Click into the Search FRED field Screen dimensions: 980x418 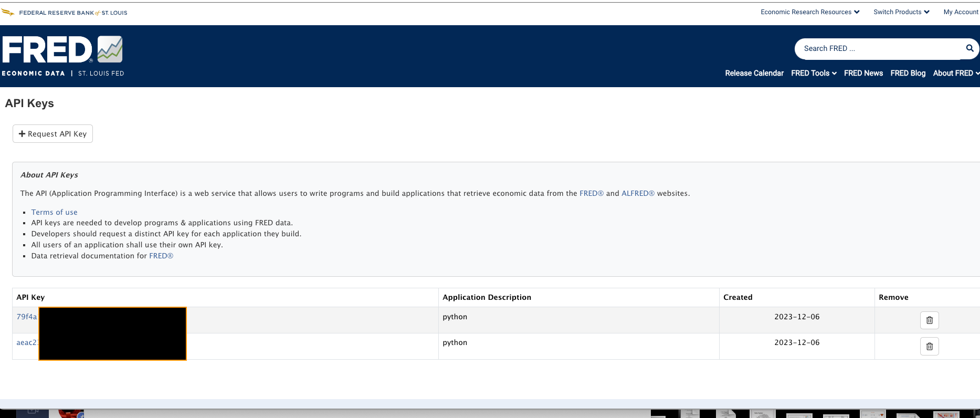pos(877,48)
